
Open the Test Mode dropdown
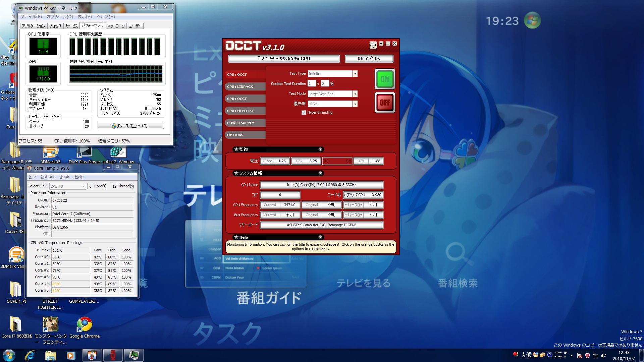pyautogui.click(x=355, y=94)
